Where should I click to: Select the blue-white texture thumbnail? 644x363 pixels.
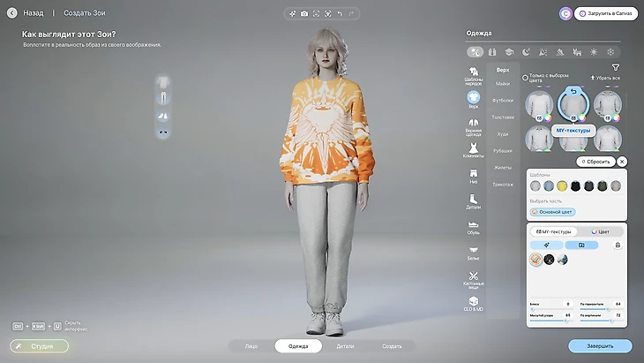(x=563, y=260)
